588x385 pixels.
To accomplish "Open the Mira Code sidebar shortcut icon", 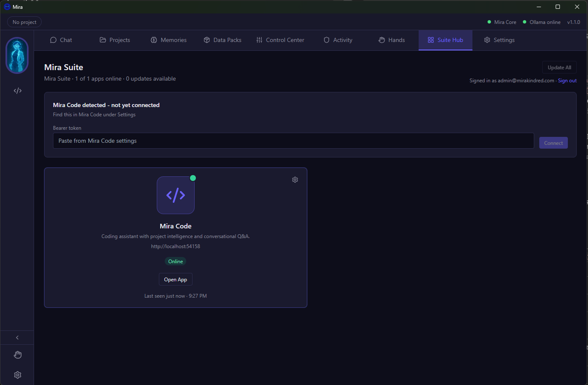I will click(17, 91).
